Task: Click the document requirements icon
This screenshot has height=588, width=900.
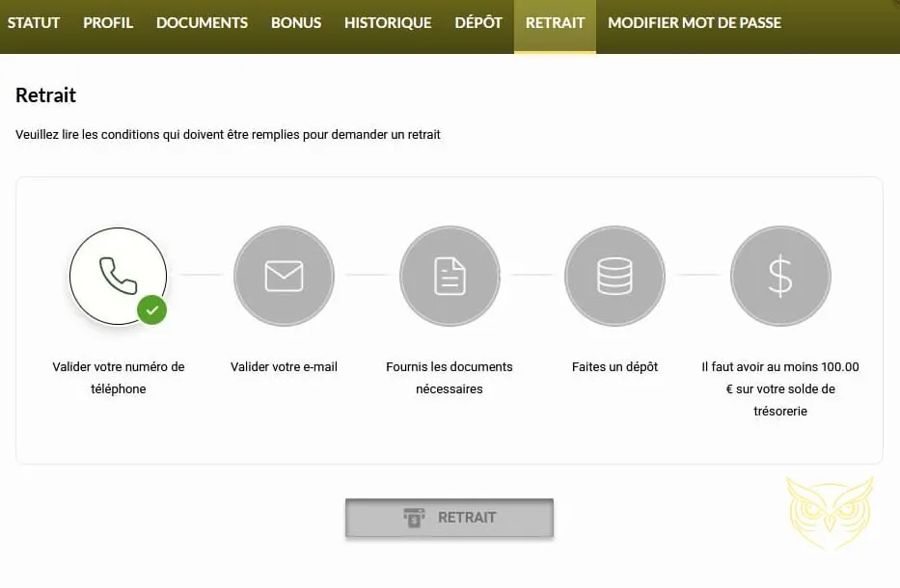Action: point(450,276)
